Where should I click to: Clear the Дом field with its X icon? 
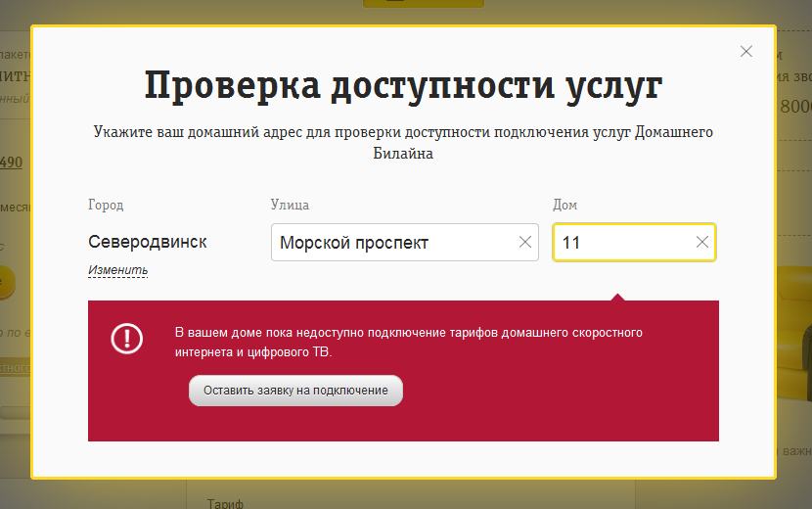[x=701, y=243]
